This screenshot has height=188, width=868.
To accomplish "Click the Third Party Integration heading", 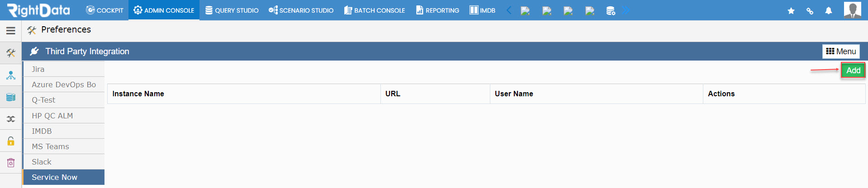I will tap(87, 52).
